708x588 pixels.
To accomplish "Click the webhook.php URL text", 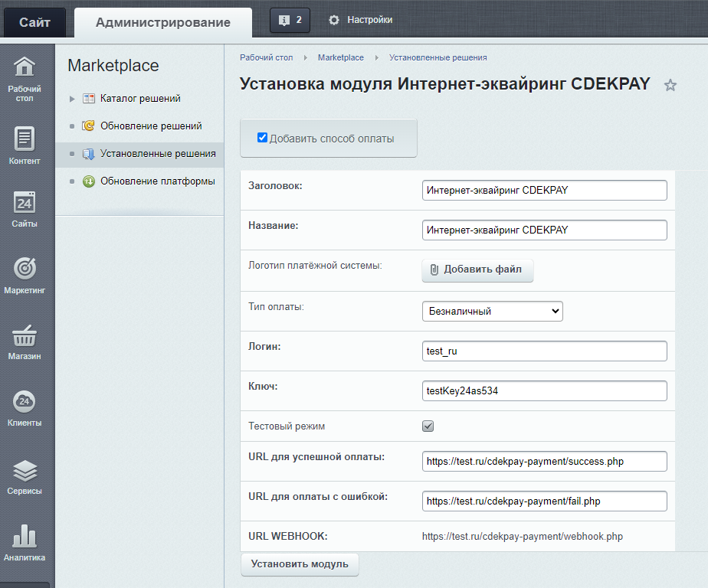I will click(523, 537).
